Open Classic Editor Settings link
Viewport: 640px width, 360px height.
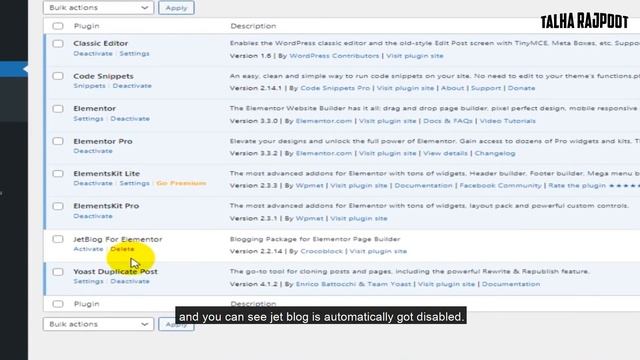pyautogui.click(x=134, y=53)
